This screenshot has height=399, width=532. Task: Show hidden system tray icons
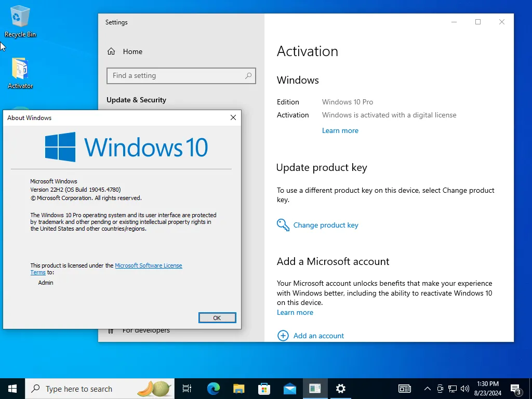click(428, 389)
